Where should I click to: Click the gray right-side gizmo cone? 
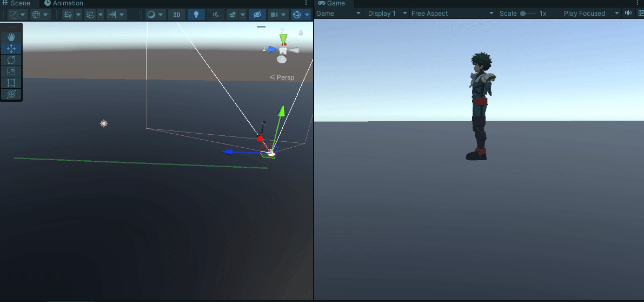(294, 50)
